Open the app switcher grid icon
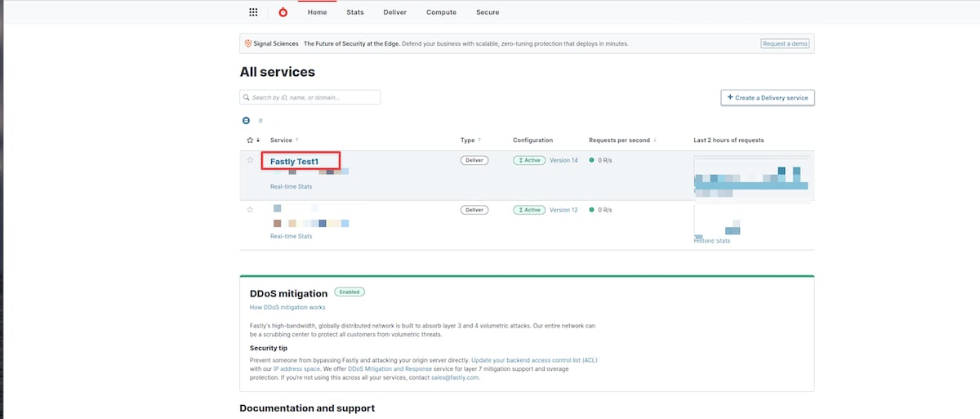The image size is (980, 419). click(253, 12)
